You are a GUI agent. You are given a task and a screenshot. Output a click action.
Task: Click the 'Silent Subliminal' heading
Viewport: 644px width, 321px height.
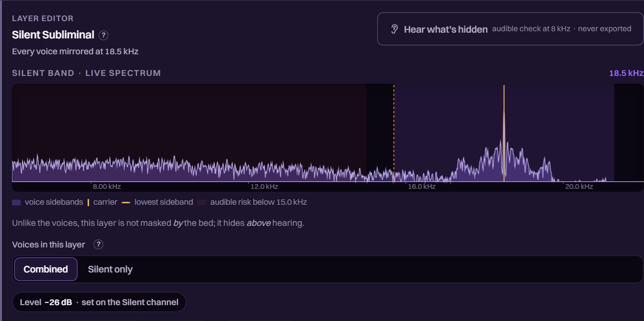coord(53,35)
